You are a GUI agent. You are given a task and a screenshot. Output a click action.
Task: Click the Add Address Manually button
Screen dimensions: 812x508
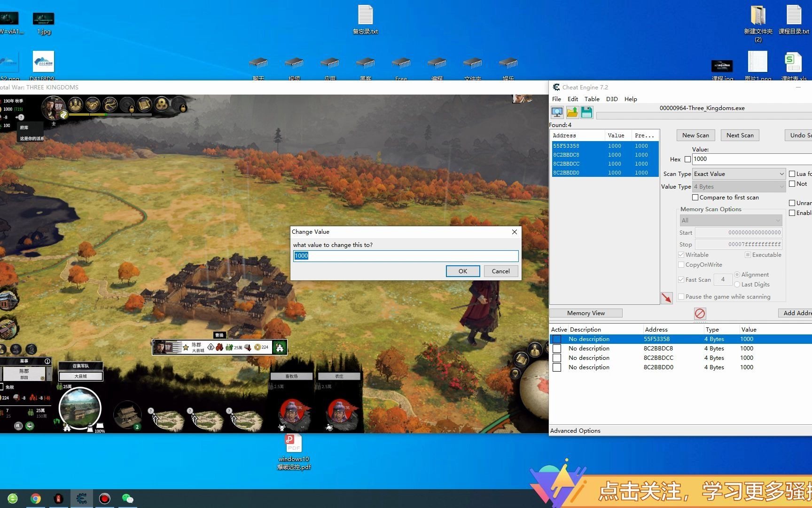point(795,313)
